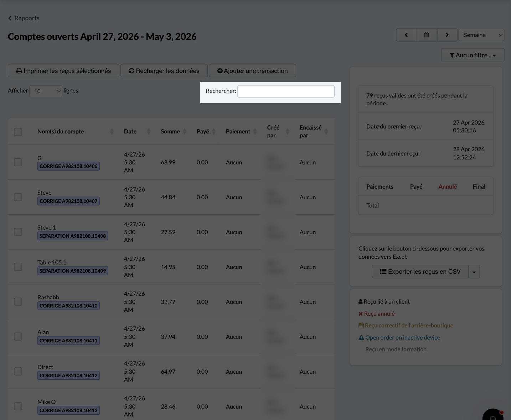This screenshot has width=511, height=420.
Task: Click the Final column header
Action: click(479, 187)
